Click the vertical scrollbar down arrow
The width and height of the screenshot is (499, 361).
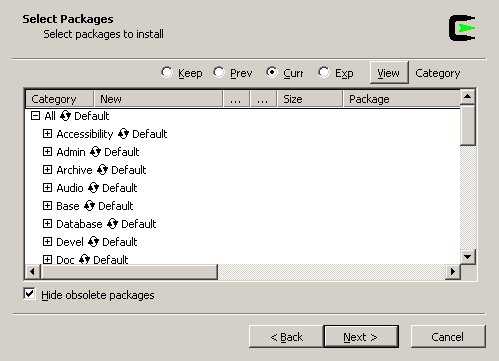tap(467, 257)
